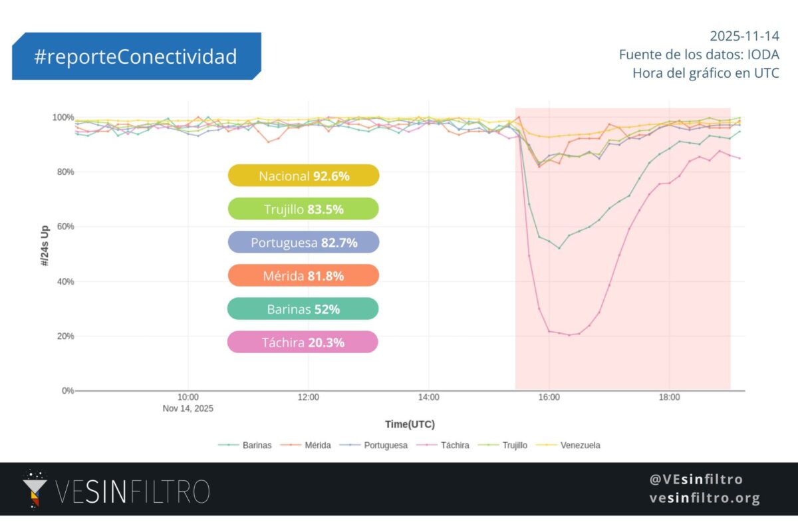The width and height of the screenshot is (798, 532).
Task: Open the vesinfiltro.org link
Action: pos(704,497)
